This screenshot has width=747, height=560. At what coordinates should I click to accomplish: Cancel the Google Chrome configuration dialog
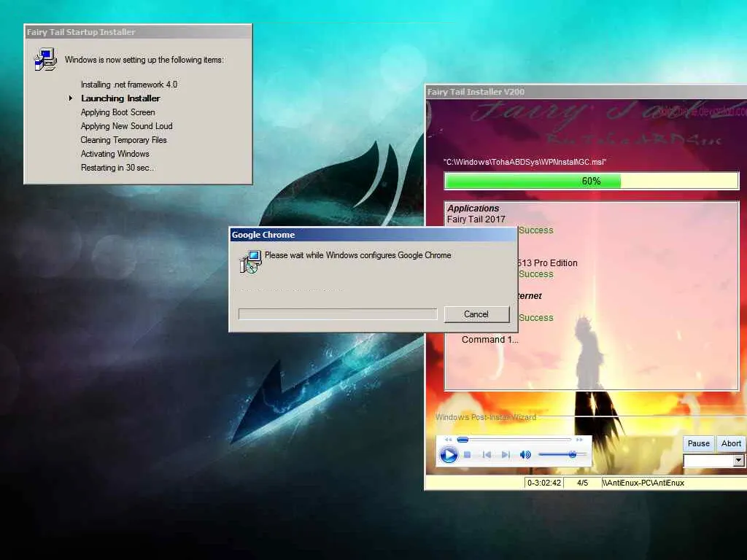coord(476,314)
